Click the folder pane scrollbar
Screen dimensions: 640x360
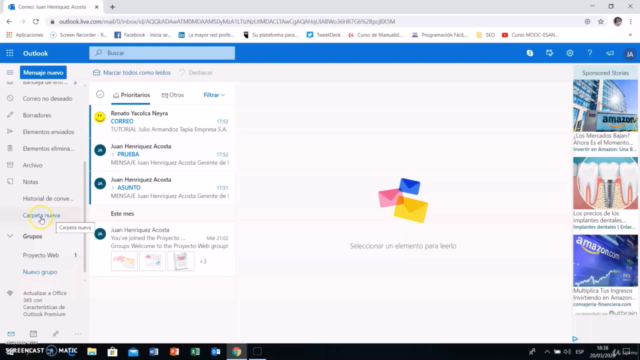coord(85,216)
